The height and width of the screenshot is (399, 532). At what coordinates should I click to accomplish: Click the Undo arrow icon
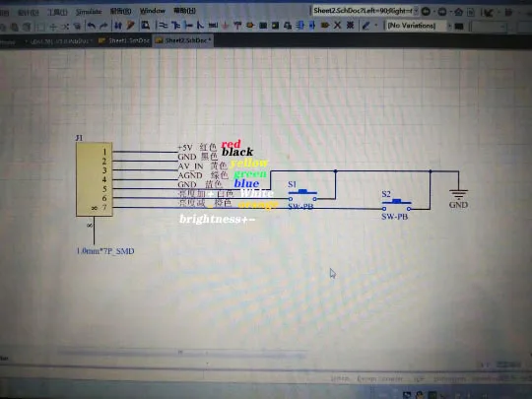(92, 26)
